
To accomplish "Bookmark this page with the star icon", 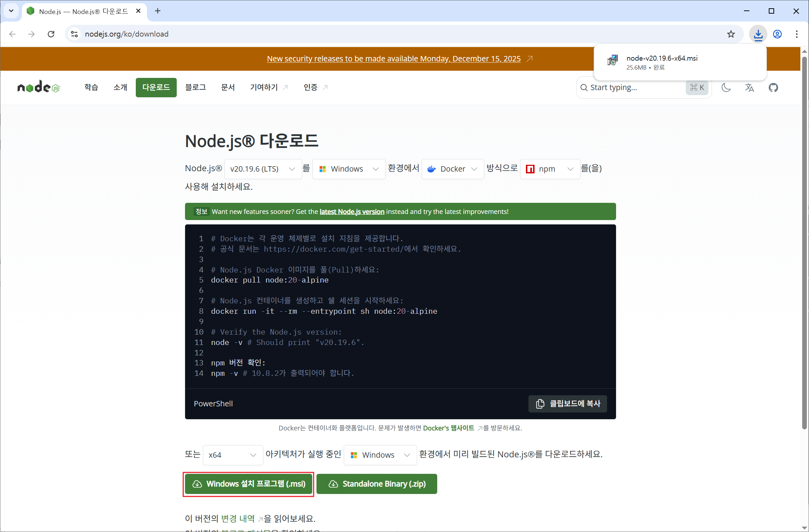I will tap(731, 34).
